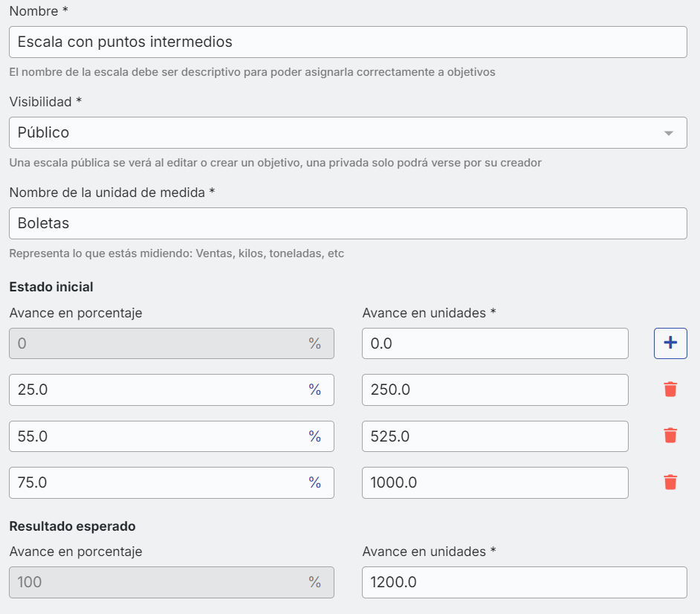Click the disabled 100 percent result field
The image size is (700, 614).
point(156,582)
